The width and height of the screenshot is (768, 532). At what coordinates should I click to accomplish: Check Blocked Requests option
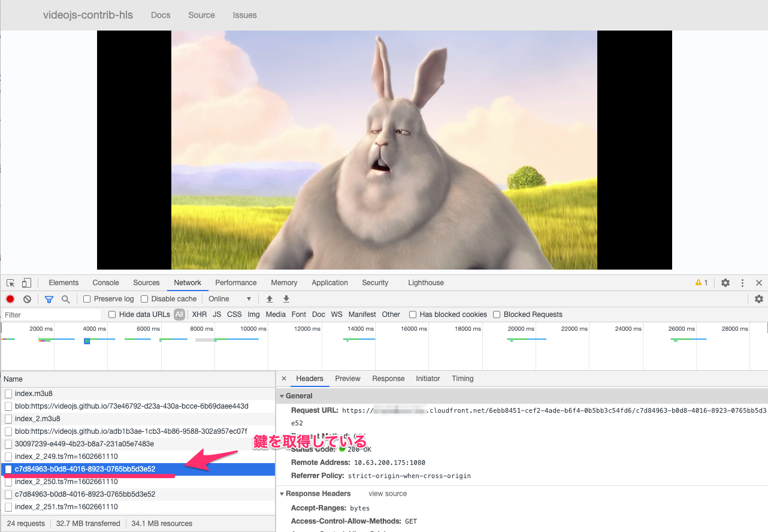click(x=497, y=315)
